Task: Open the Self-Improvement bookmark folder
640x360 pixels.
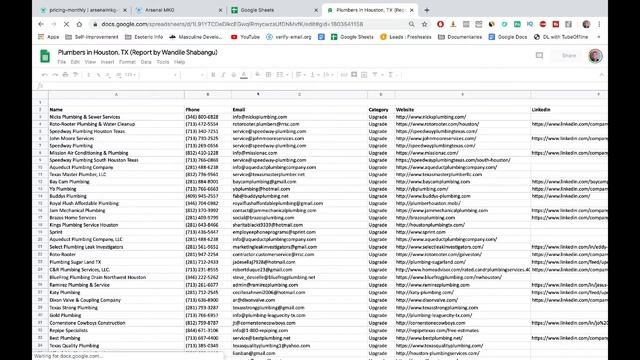Action: pyautogui.click(x=91, y=37)
